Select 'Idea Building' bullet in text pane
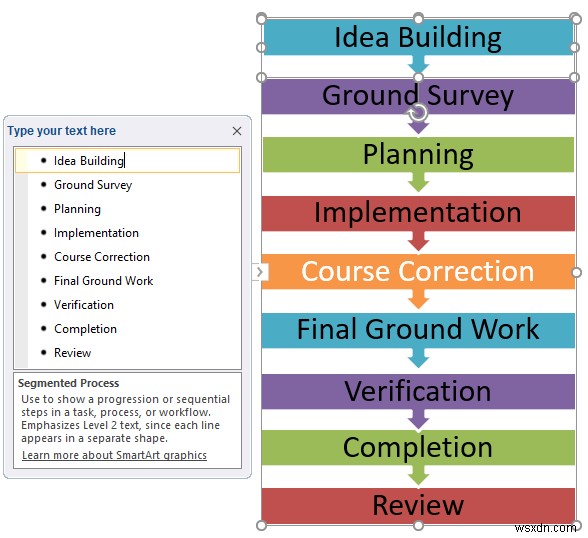Screen dimensions: 588x538 pyautogui.click(x=128, y=160)
